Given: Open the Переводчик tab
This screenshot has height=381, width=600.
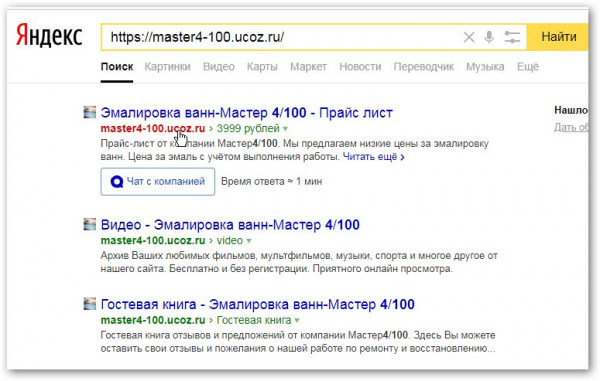Looking at the screenshot, I should click(x=424, y=67).
